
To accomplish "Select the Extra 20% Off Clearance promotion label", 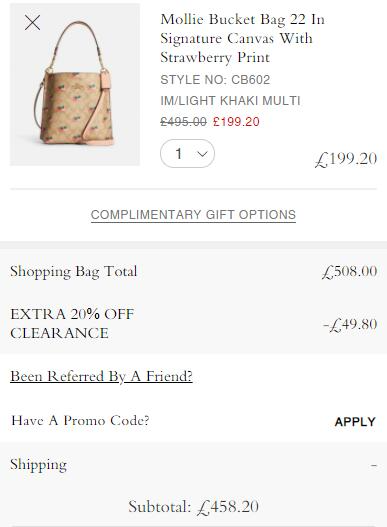I will click(x=72, y=324).
